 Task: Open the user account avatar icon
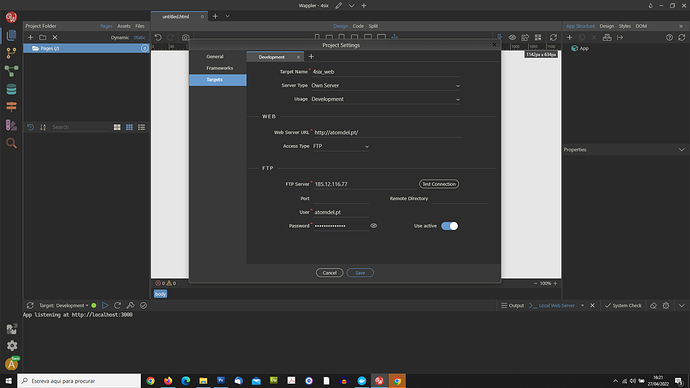click(x=12, y=364)
